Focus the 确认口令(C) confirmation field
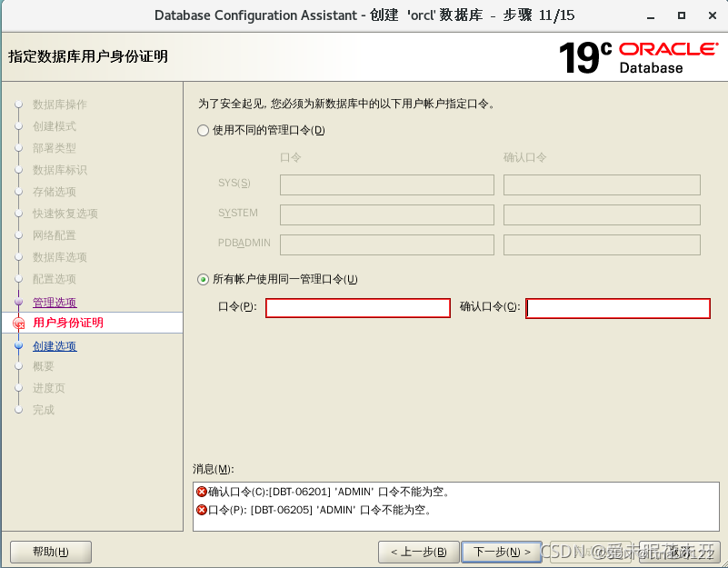Viewport: 728px width, 568px height. tap(618, 308)
